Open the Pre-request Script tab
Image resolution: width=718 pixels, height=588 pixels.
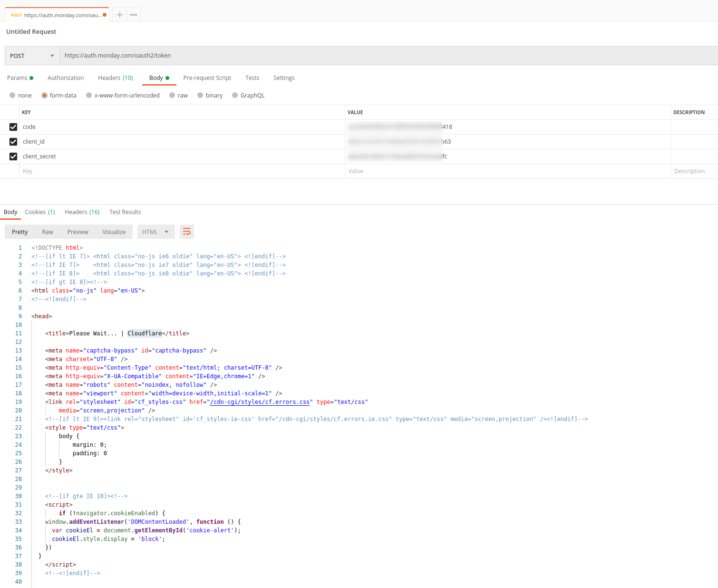207,78
